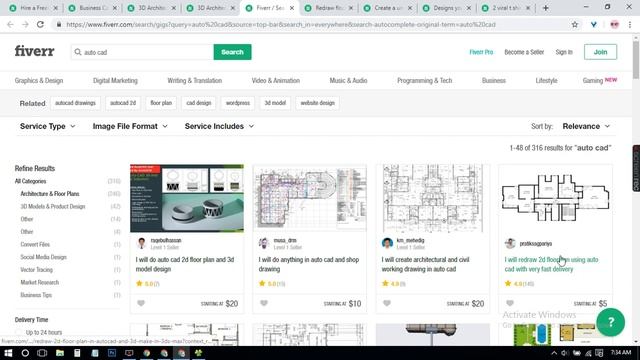Click heart icon on musa_drm gig card
The height and width of the screenshot is (360, 640).
click(x=264, y=303)
